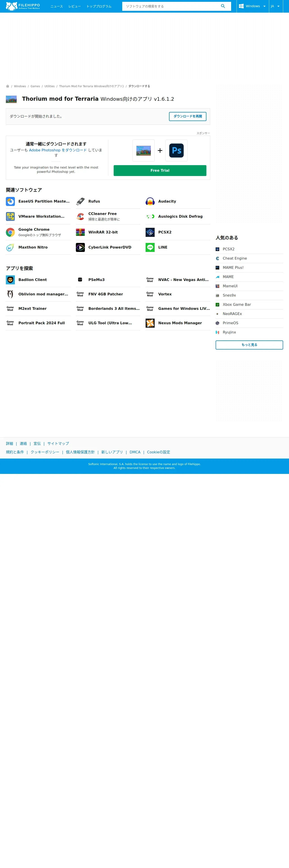The width and height of the screenshot is (289, 868).
Task: Click the 個人情報保護方針 footer link
Action: click(80, 452)
